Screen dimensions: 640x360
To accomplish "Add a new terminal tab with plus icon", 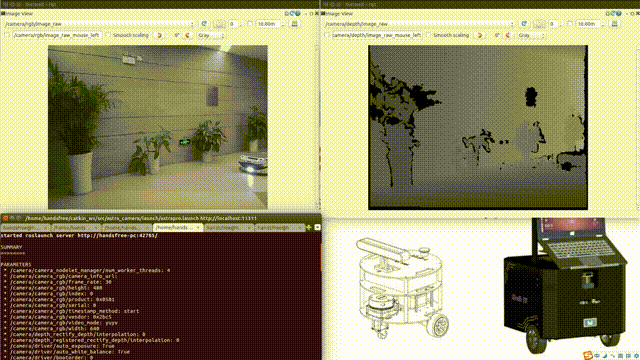I will pos(309,227).
